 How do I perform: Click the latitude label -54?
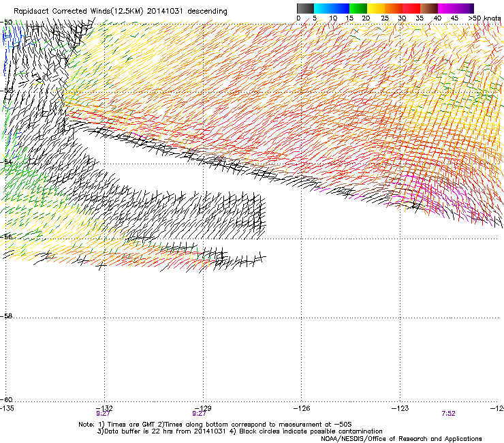point(6,162)
